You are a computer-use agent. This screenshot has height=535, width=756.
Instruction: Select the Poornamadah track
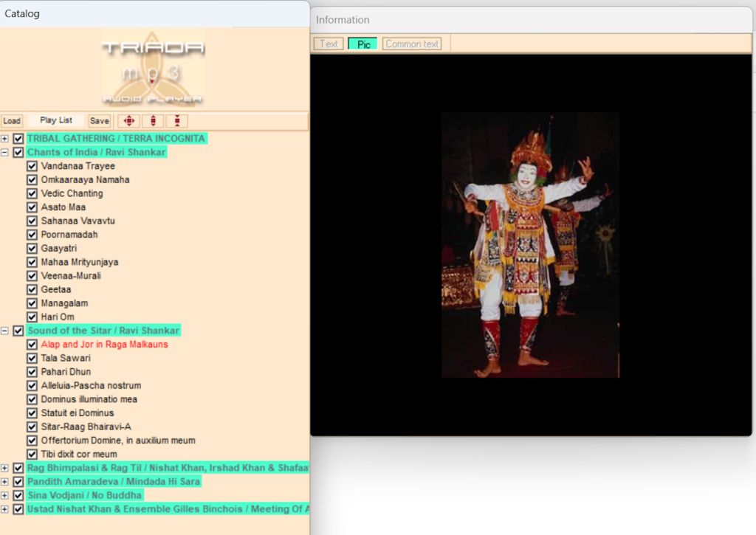tap(69, 235)
